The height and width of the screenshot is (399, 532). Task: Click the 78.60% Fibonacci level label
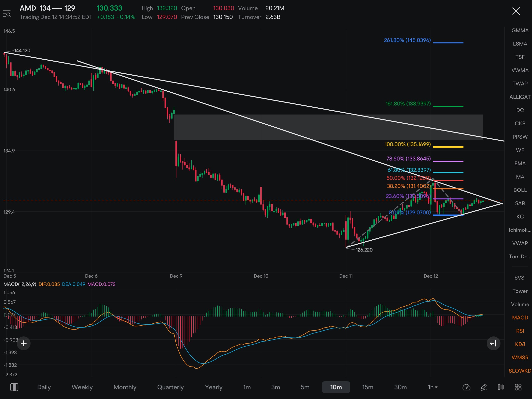click(x=408, y=159)
